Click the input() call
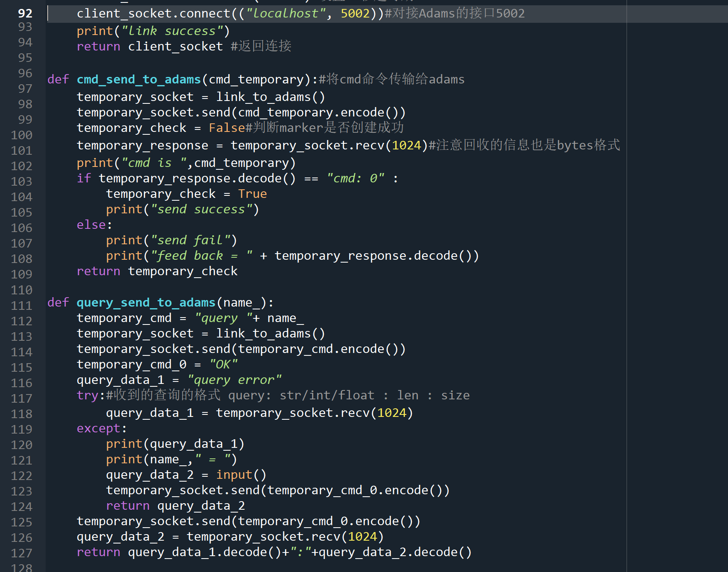This screenshot has width=728, height=572. pyautogui.click(x=241, y=475)
